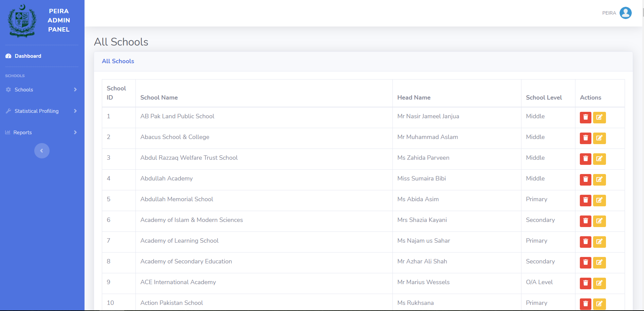Click the Head Name column header
This screenshot has width=644, height=311.
(413, 98)
